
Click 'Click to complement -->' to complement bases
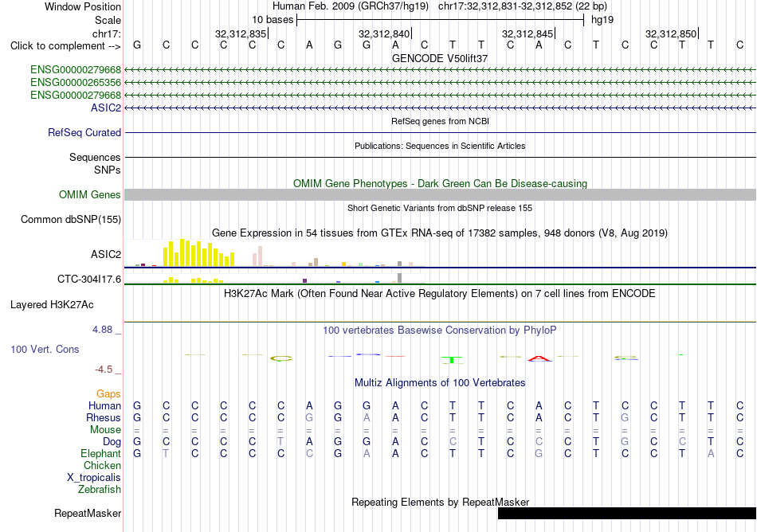point(65,46)
